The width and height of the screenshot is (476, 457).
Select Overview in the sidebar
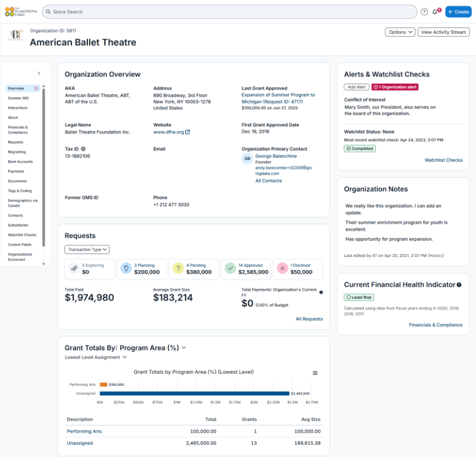coord(23,88)
